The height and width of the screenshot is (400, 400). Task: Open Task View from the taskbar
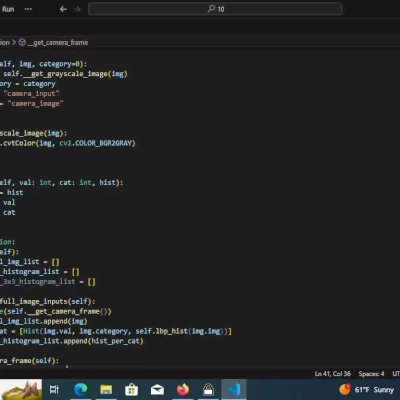point(54,389)
